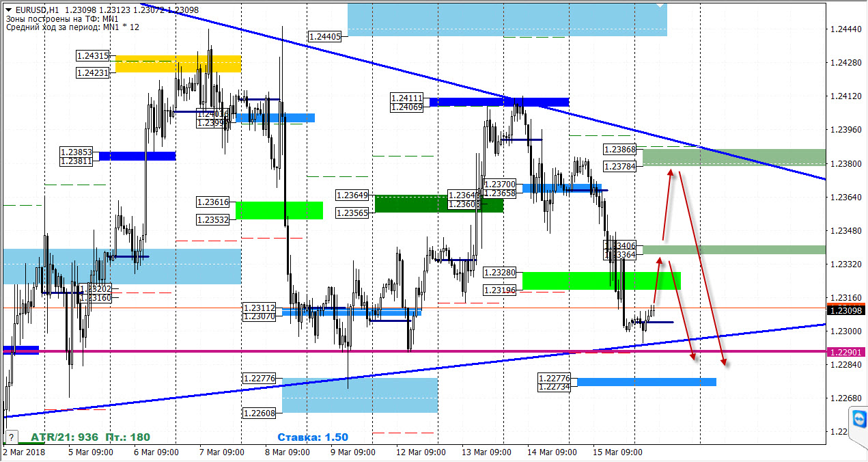
Task: Click the 1.23320 price axis value
Action: click(845, 264)
